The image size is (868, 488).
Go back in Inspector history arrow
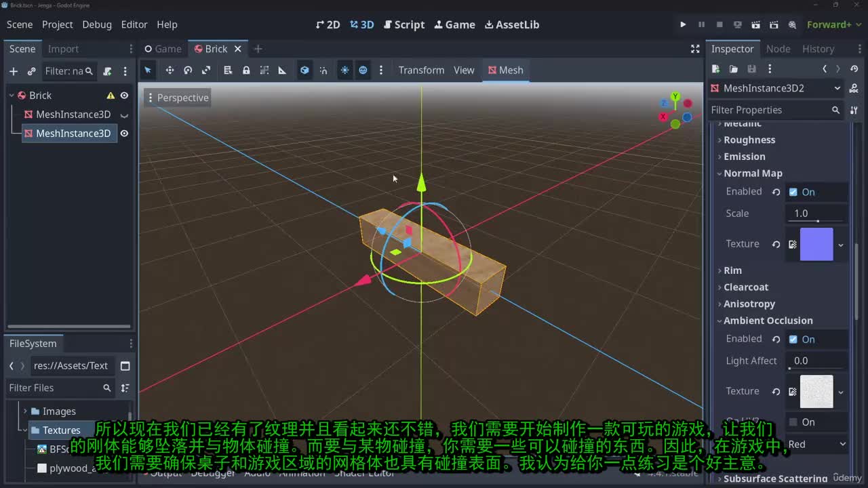coord(825,68)
